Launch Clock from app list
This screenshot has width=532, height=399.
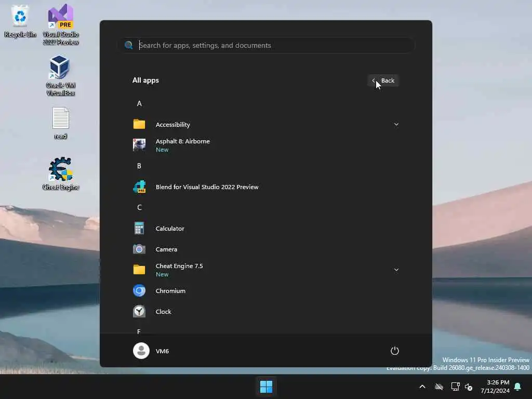click(x=163, y=312)
